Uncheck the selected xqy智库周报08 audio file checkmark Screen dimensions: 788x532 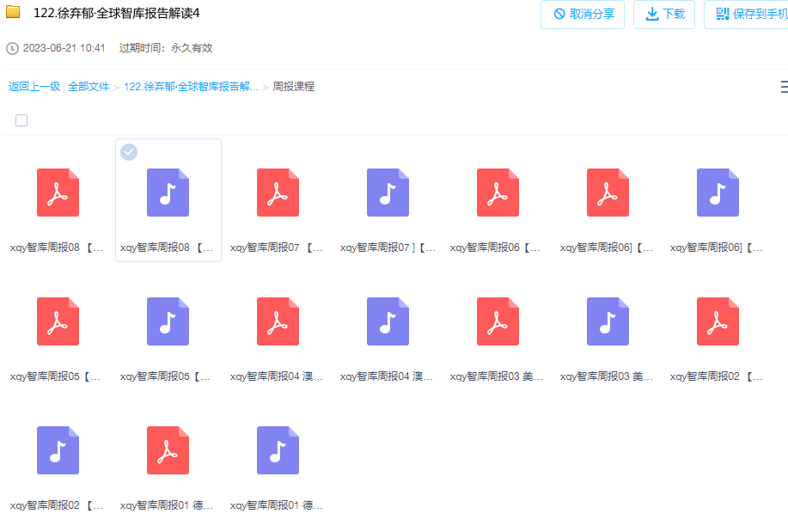tap(129, 152)
